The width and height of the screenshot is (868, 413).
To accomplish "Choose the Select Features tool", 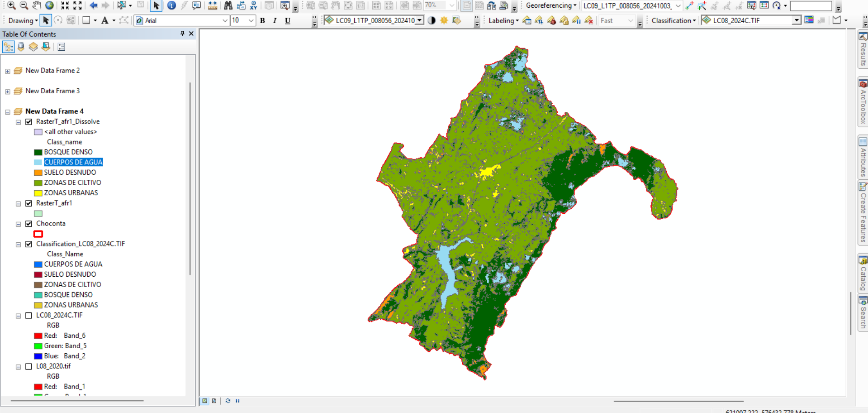I will tap(121, 5).
